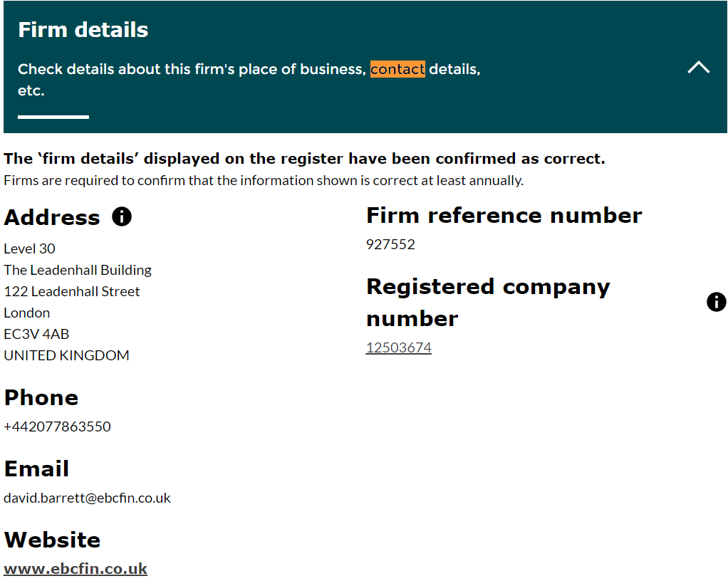This screenshot has height=581, width=728.
Task: Open registered company number 12503674 link
Action: coord(398,347)
